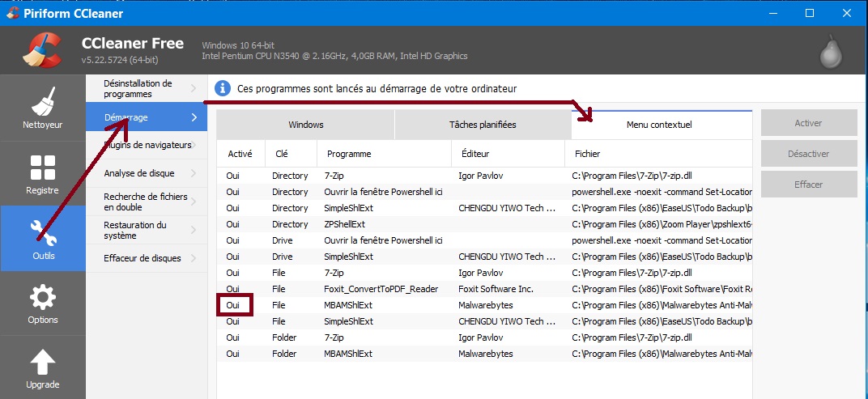
Task: Select Directory Ouvrir la fenêtre Powershell ici
Action: [484, 192]
